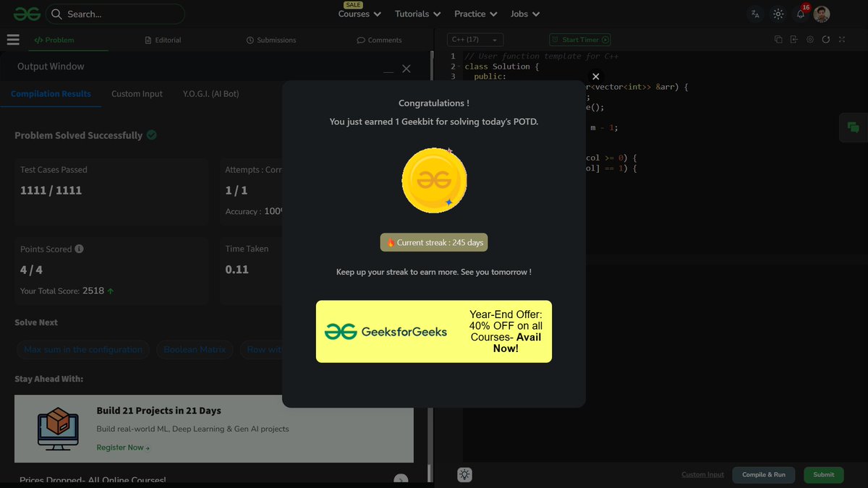Open notifications via the bell icon

point(799,14)
